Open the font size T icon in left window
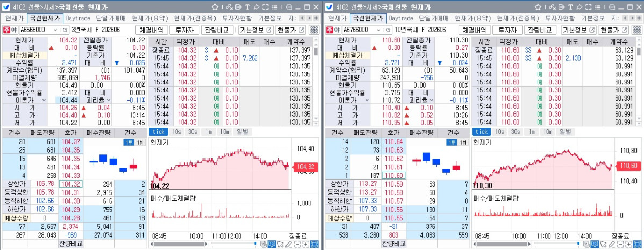This screenshot has width=644, height=250. click(x=247, y=7)
